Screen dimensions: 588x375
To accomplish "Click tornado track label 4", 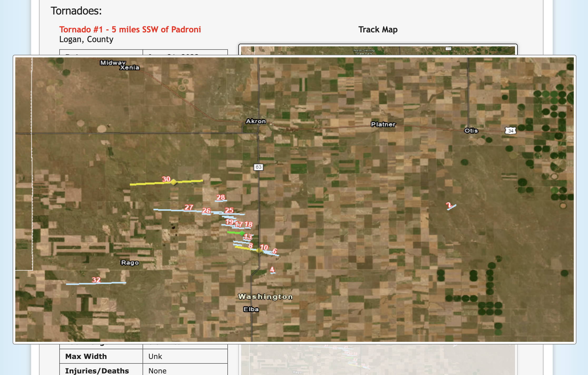I will pos(272,270).
